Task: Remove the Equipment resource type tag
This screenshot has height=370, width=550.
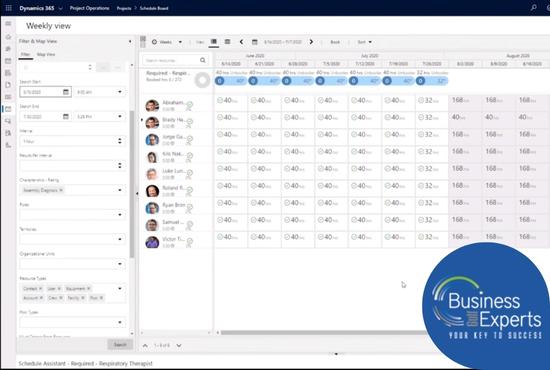Action: point(88,288)
